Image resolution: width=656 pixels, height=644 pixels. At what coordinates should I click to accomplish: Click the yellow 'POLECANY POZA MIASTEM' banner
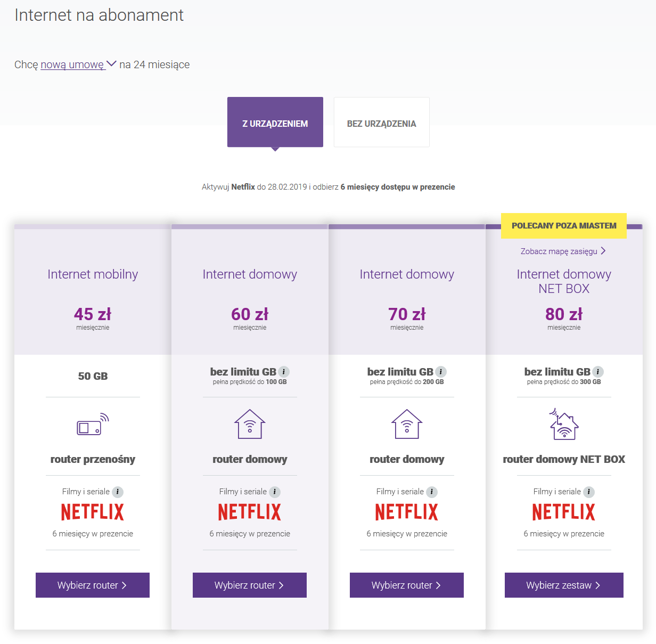[564, 225]
